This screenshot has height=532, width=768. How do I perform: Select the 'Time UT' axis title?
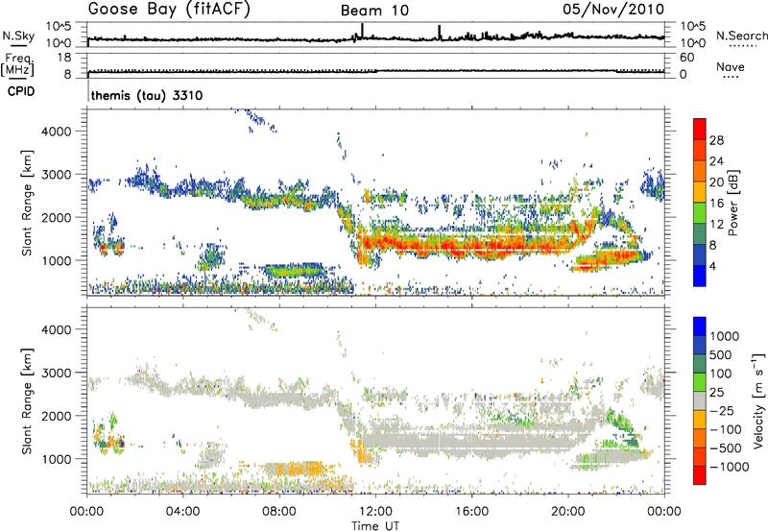pos(375,526)
